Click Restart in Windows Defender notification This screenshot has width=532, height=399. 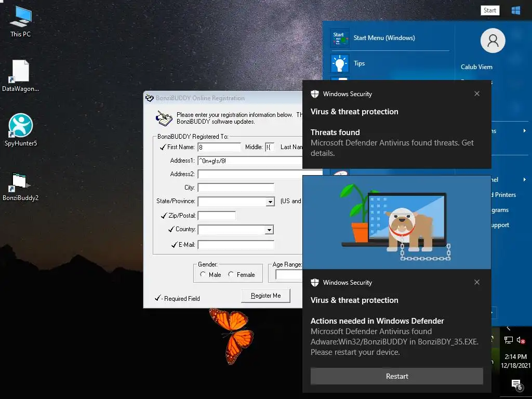pyautogui.click(x=396, y=376)
